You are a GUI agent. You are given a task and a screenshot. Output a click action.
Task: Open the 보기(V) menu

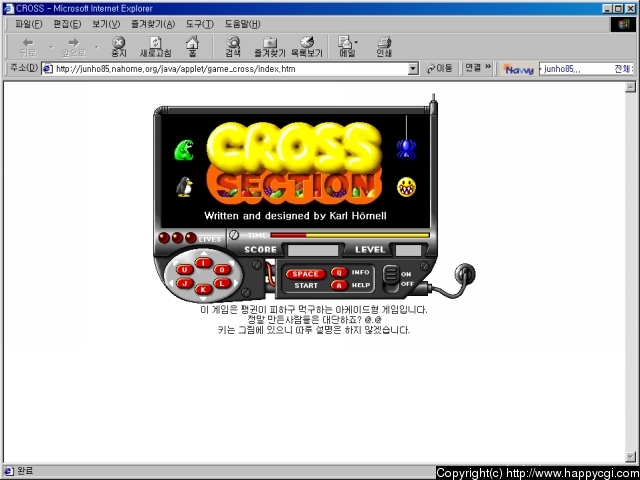(106, 24)
